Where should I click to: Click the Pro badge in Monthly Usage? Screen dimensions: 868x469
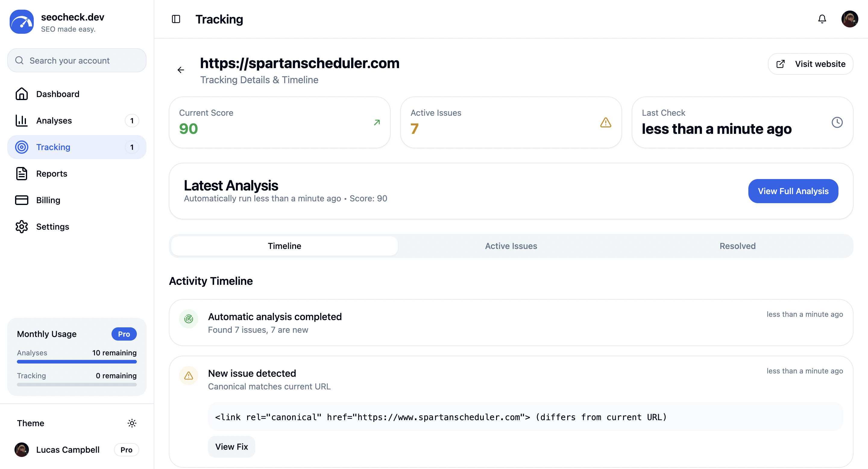pos(124,334)
